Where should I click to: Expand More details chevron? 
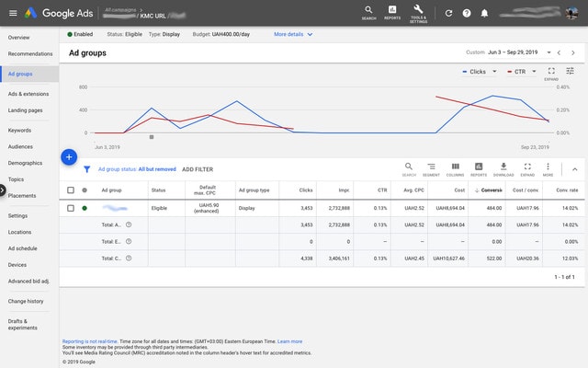[310, 34]
